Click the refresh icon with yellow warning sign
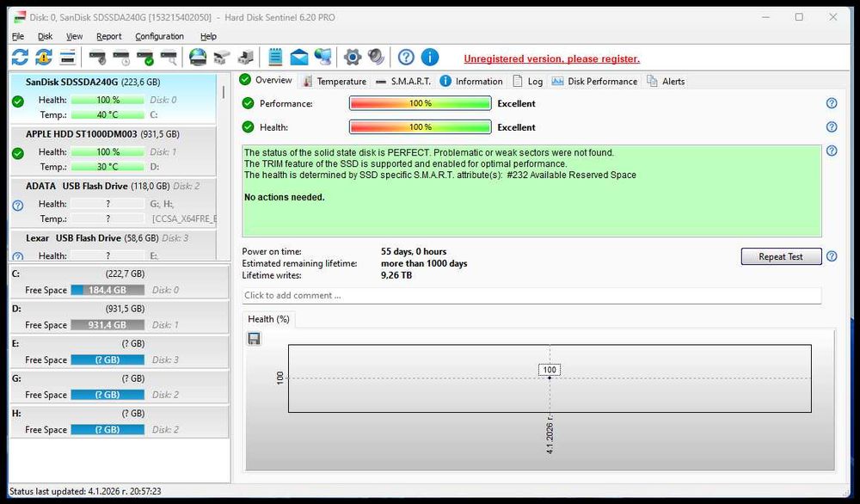This screenshot has width=860, height=504. (x=44, y=57)
